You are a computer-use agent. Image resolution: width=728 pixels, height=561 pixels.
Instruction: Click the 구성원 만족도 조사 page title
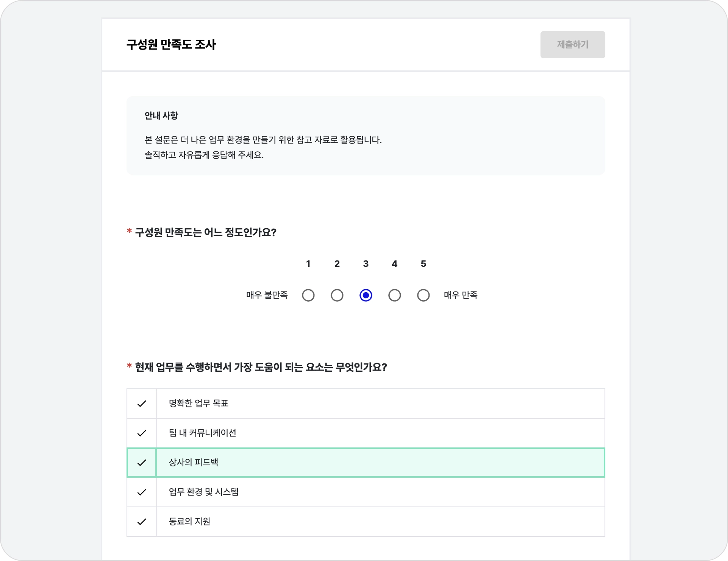[x=171, y=45]
